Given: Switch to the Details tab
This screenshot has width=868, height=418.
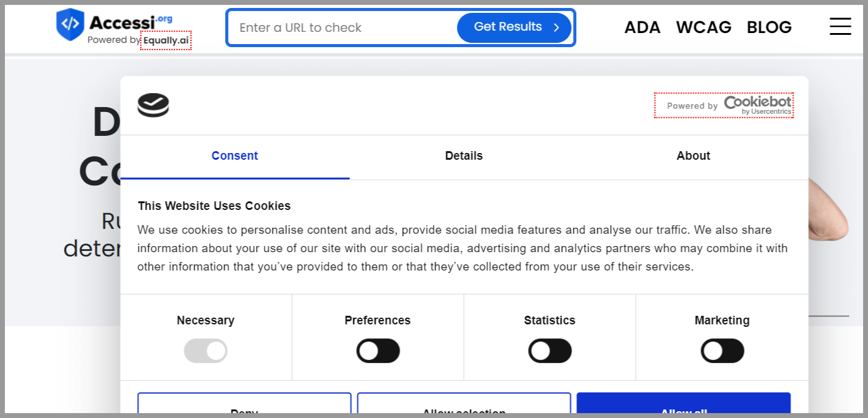Looking at the screenshot, I should (464, 156).
